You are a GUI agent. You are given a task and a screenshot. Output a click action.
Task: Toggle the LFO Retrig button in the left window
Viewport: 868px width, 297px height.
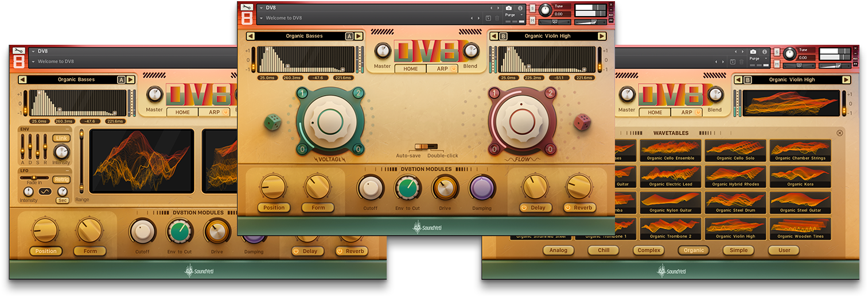61,180
